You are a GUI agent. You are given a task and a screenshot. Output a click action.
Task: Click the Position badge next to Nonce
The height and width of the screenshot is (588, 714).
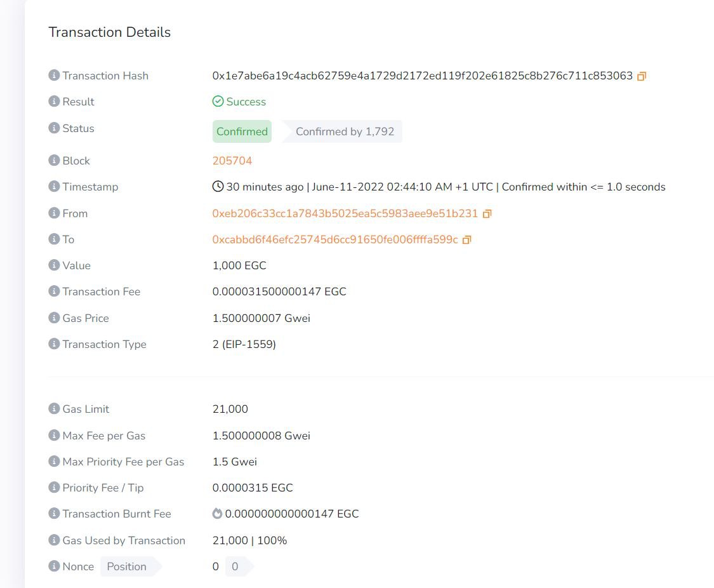point(126,566)
